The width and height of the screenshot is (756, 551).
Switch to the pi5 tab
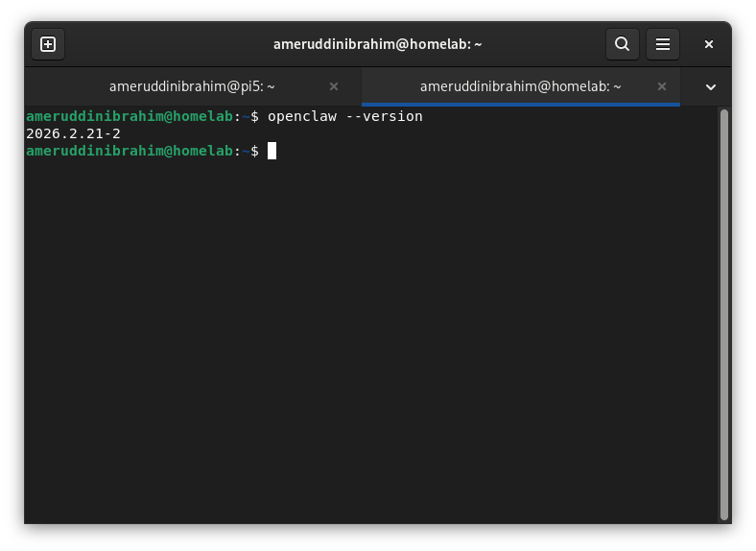[x=192, y=86]
